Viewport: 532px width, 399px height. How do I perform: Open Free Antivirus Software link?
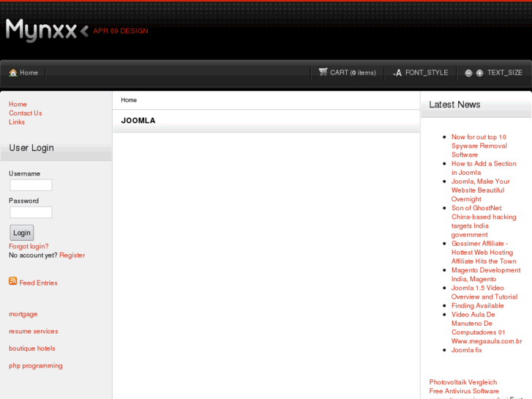point(464,391)
